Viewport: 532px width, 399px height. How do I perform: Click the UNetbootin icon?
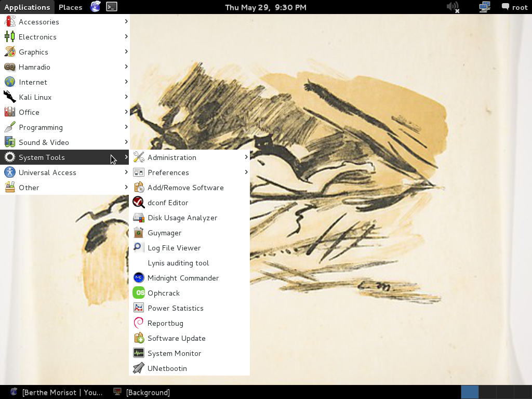139,368
